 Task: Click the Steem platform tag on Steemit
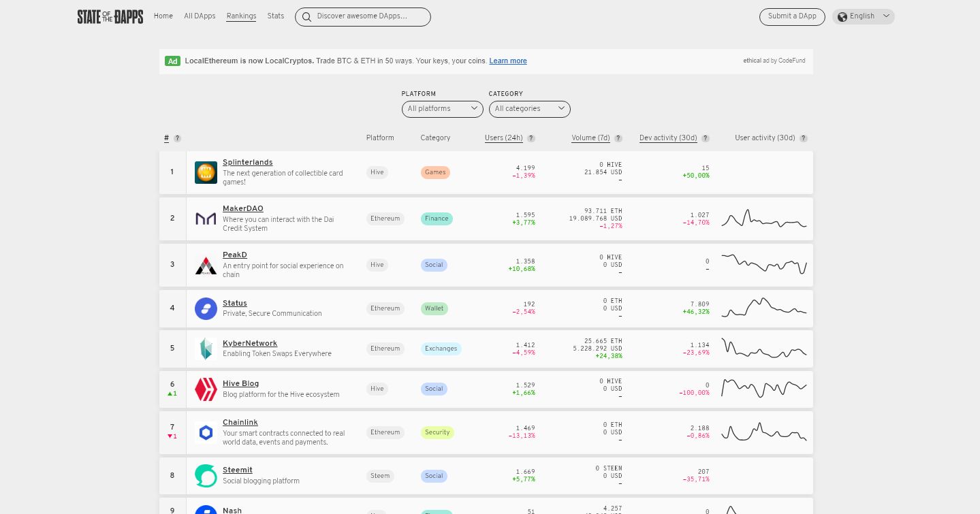click(x=380, y=476)
